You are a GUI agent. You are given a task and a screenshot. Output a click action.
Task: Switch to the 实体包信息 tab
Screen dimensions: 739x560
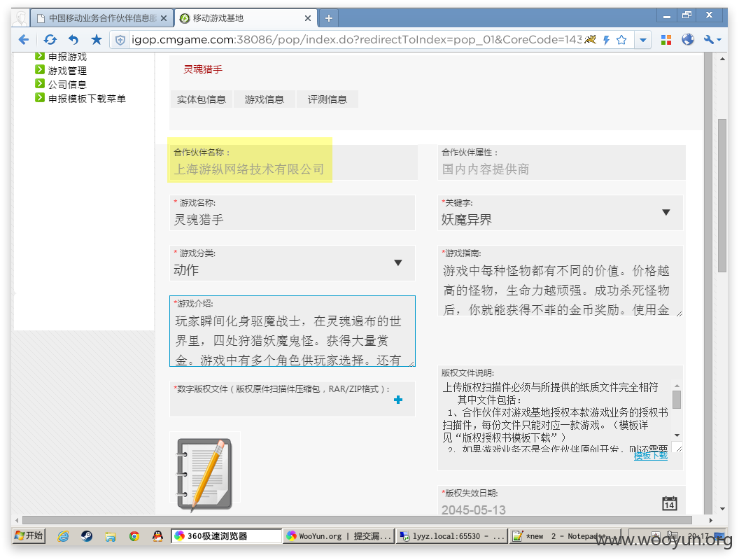(x=202, y=99)
